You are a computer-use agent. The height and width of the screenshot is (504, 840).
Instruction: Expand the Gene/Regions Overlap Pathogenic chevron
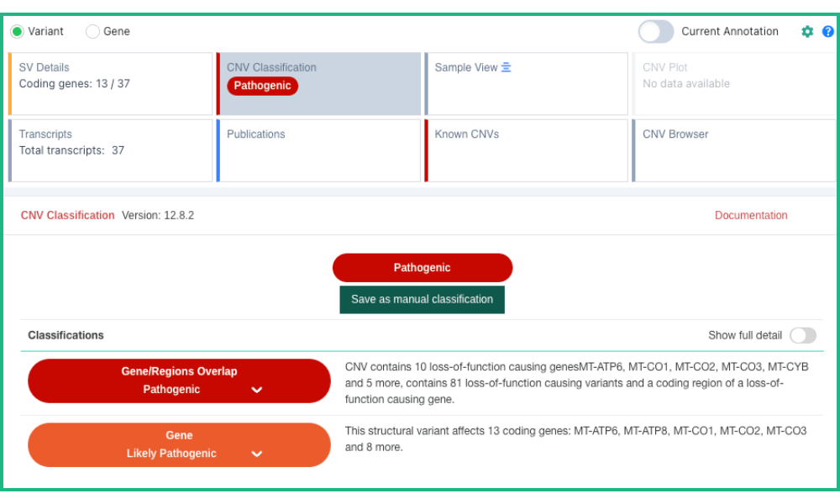click(x=257, y=390)
